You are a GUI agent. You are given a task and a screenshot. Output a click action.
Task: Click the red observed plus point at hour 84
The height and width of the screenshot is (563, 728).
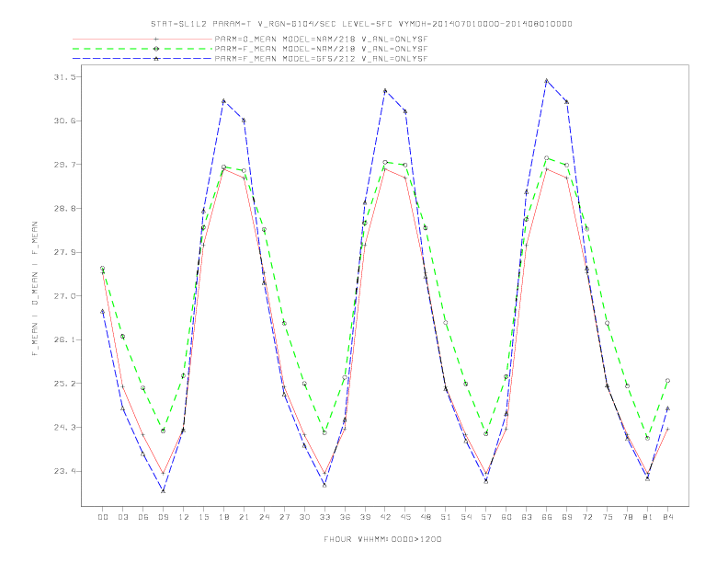(667, 429)
